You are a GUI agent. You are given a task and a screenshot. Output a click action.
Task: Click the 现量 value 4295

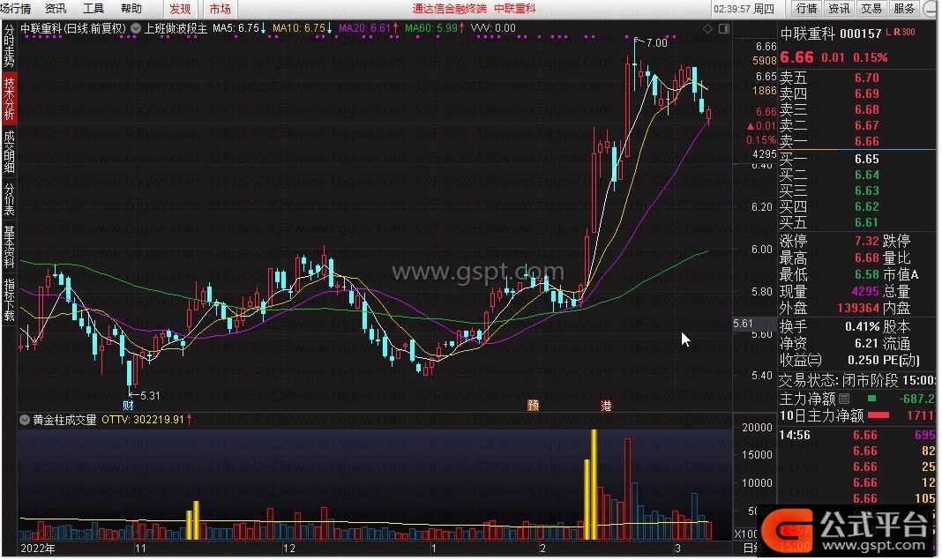tap(865, 291)
